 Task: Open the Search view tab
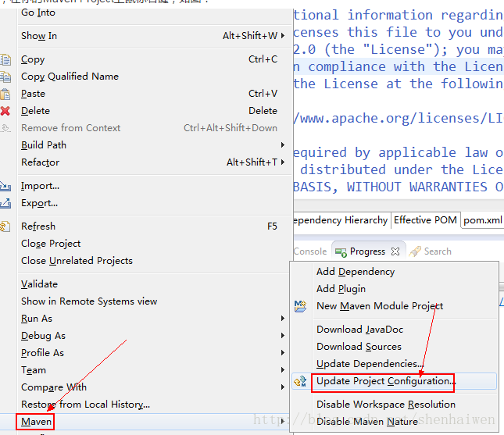point(438,251)
